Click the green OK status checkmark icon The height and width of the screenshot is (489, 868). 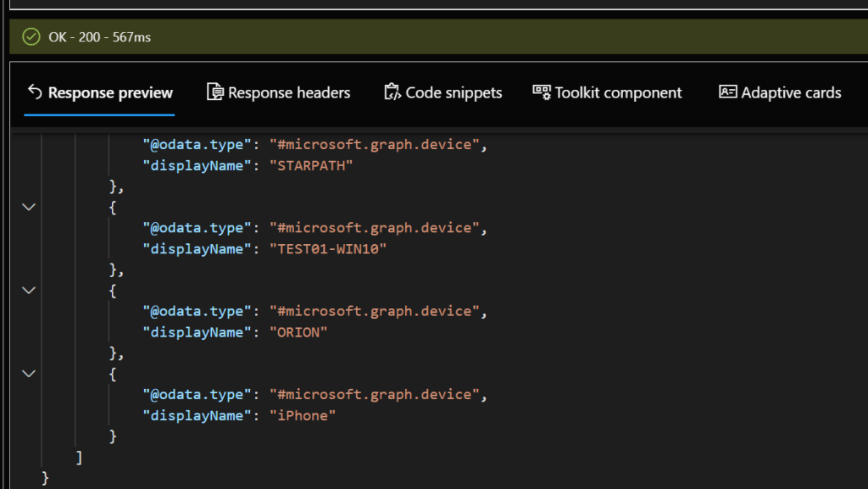pyautogui.click(x=31, y=36)
